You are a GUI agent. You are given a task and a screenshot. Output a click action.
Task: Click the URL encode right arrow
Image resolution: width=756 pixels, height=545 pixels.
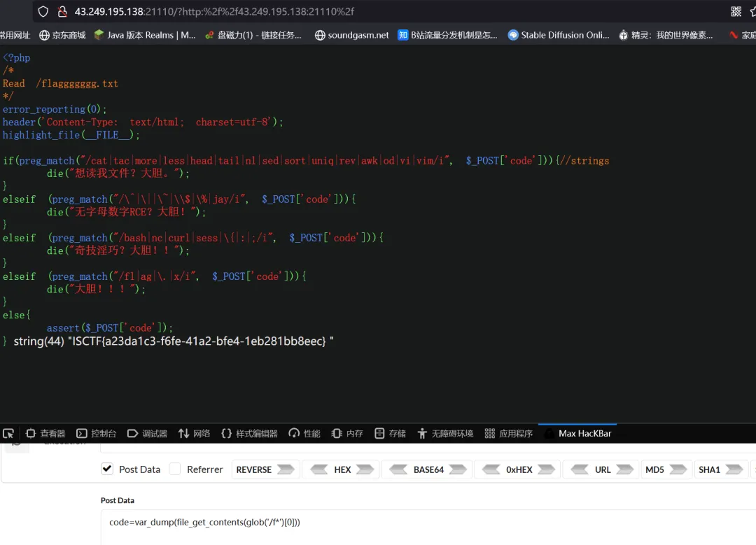pos(625,469)
